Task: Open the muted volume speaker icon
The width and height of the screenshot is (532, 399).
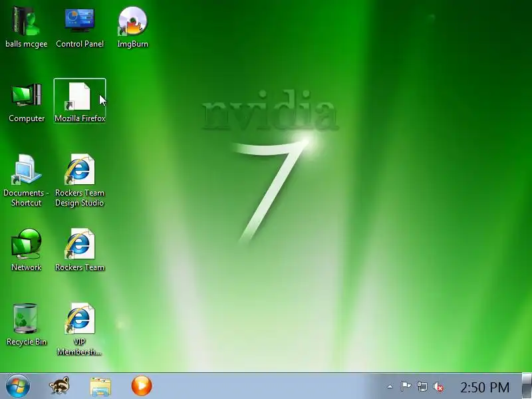Action: pos(438,387)
